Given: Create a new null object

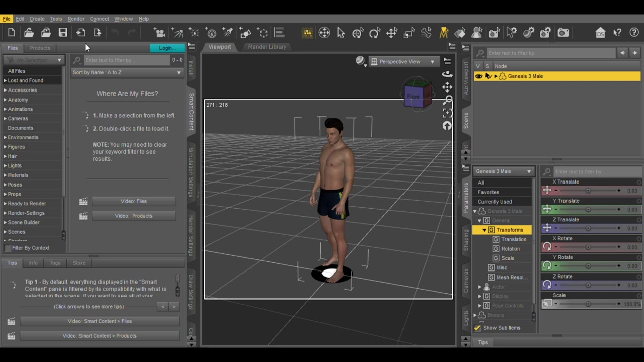Looking at the screenshot, I should tap(263, 33).
